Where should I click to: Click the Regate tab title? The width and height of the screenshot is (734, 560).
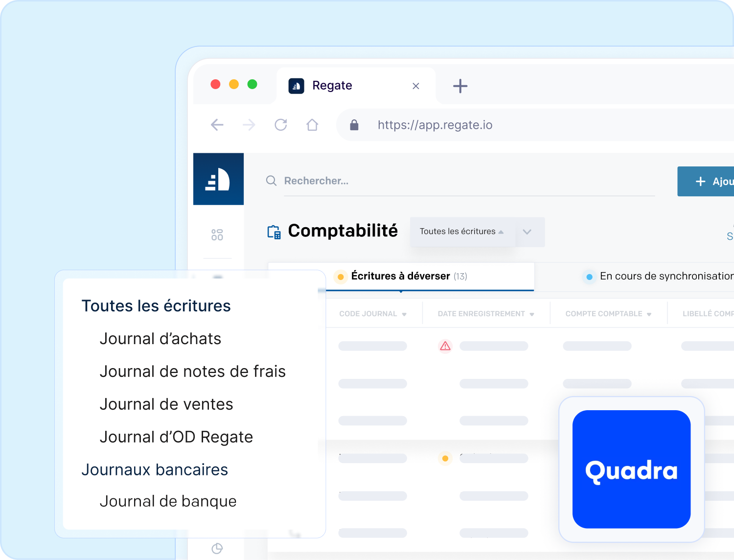pyautogui.click(x=332, y=86)
